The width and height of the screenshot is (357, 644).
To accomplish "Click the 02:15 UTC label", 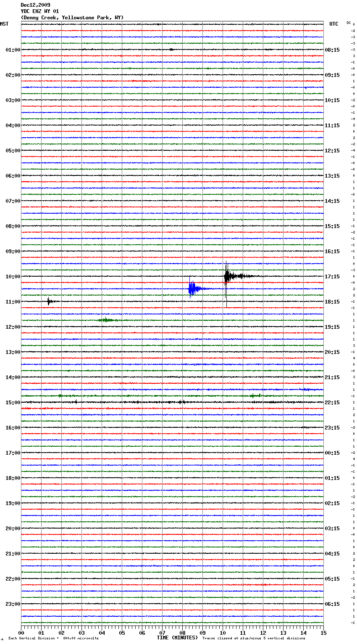I will click(x=332, y=503).
